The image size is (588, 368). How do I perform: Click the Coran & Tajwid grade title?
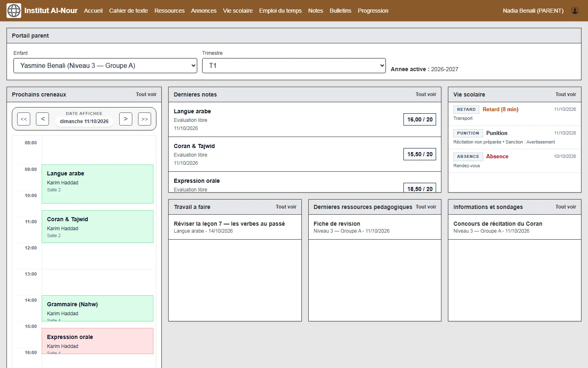point(194,146)
